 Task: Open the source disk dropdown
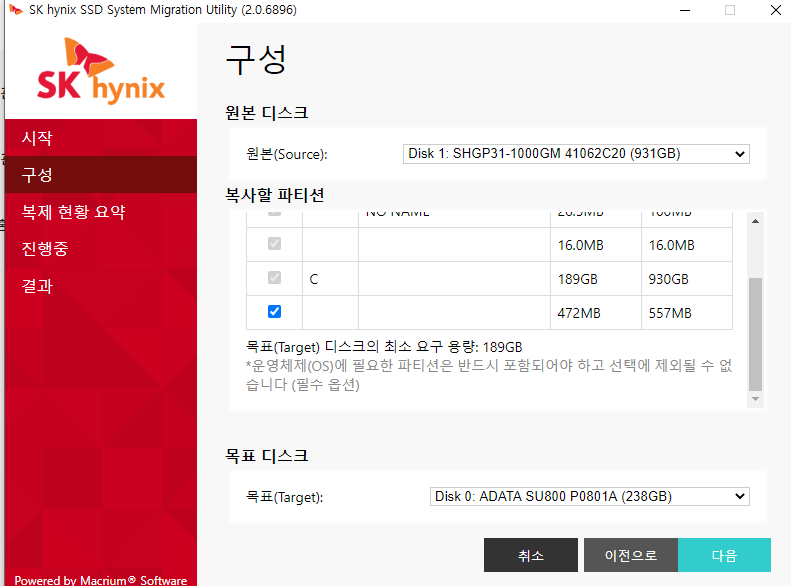pyautogui.click(x=576, y=154)
